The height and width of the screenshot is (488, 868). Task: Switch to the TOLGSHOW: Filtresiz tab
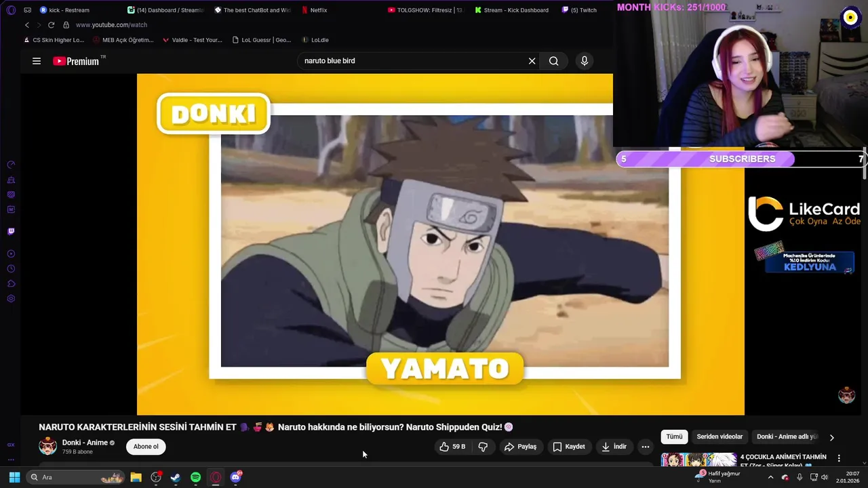(426, 10)
